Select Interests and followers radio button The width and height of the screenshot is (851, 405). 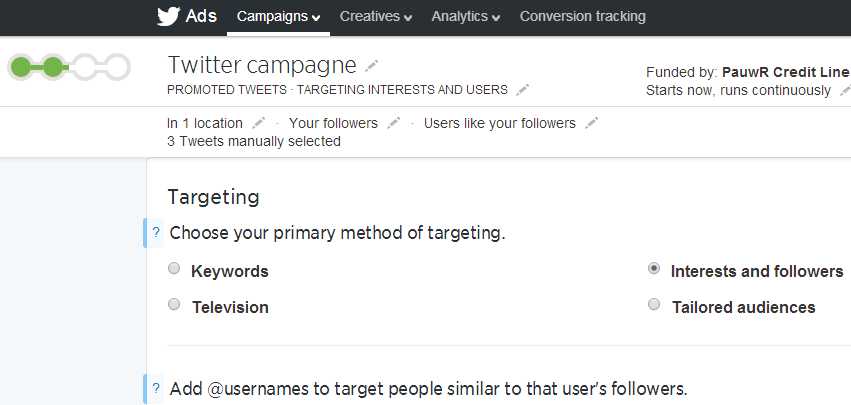(x=654, y=269)
